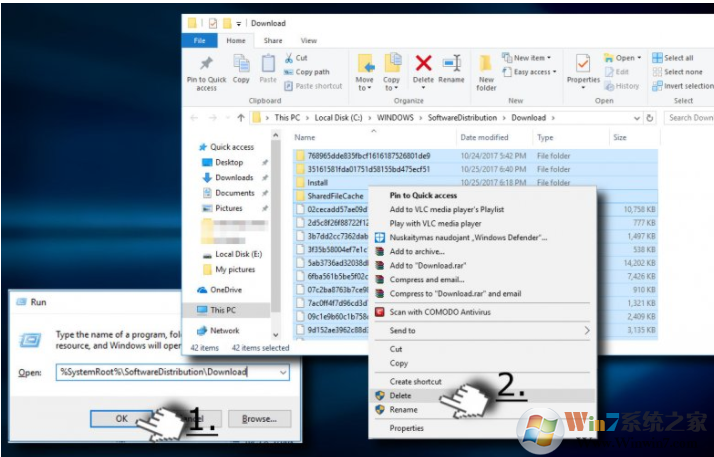Click the Pin to Quick access ribbon icon
The height and width of the screenshot is (457, 714).
[x=206, y=66]
